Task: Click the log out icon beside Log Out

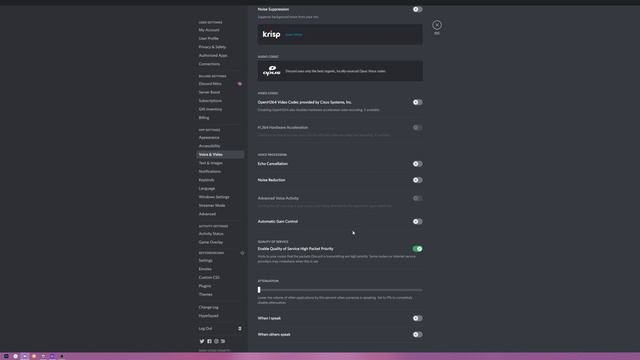Action: (240, 329)
